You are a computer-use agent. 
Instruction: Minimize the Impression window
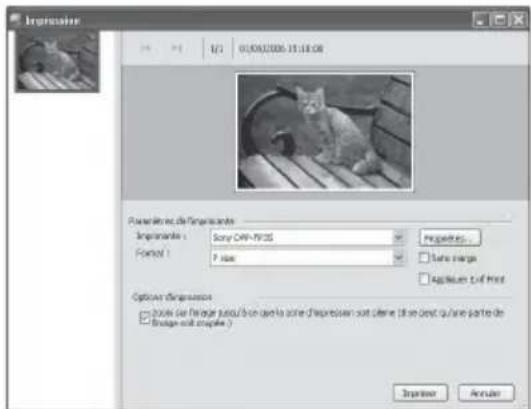(480, 20)
